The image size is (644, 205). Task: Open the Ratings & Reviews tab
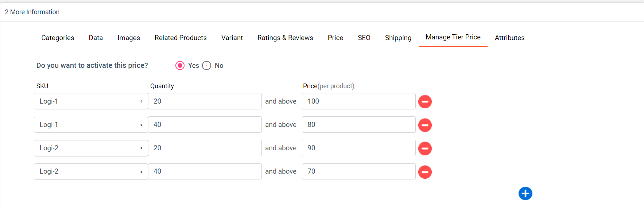click(x=285, y=38)
